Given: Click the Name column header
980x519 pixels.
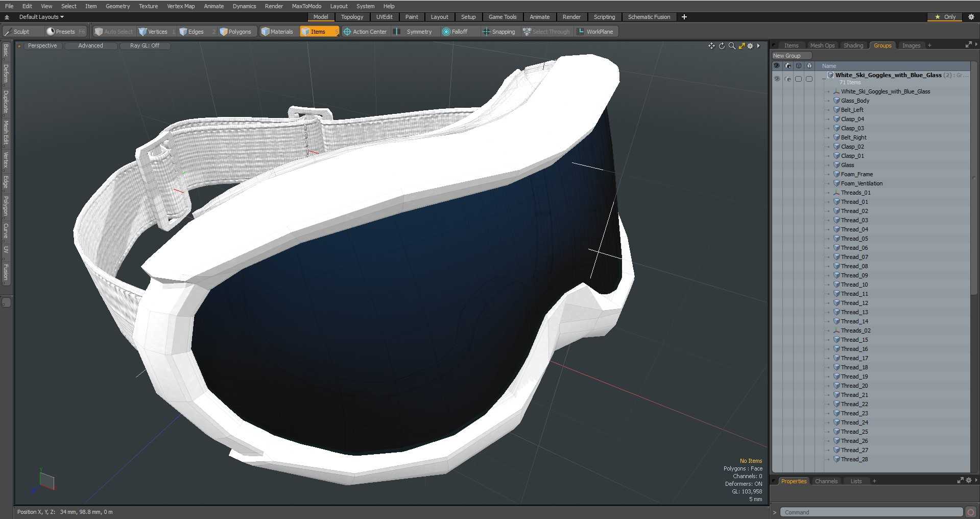Looking at the screenshot, I should pos(829,66).
